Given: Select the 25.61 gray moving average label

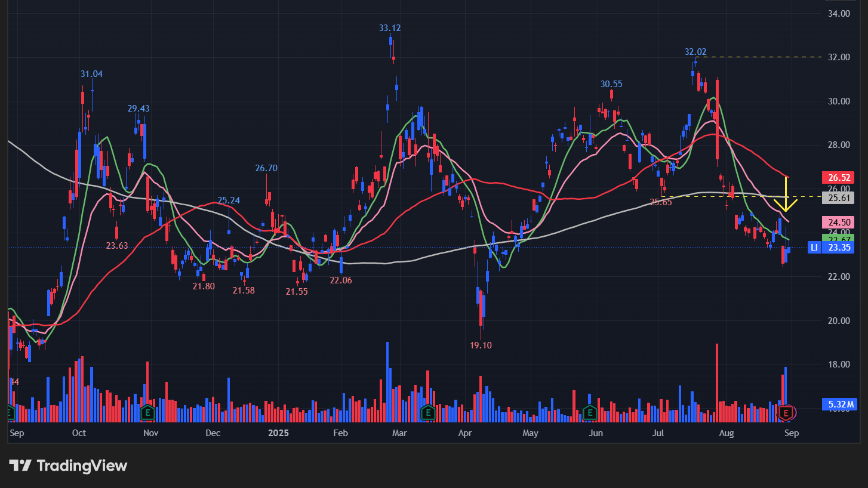Looking at the screenshot, I should tap(838, 197).
